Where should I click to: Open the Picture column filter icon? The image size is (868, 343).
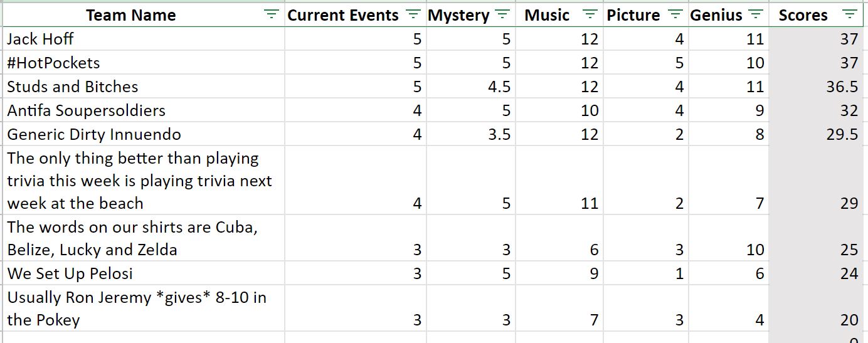[x=675, y=14]
